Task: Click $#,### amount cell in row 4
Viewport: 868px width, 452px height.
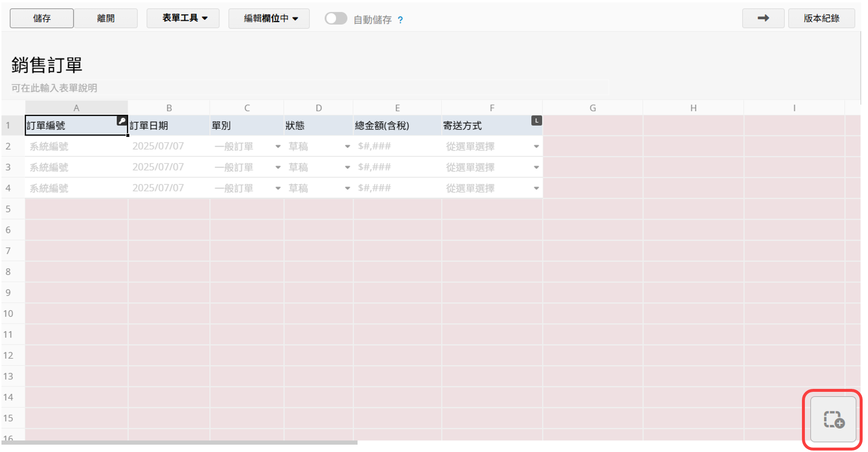Action: (x=397, y=188)
